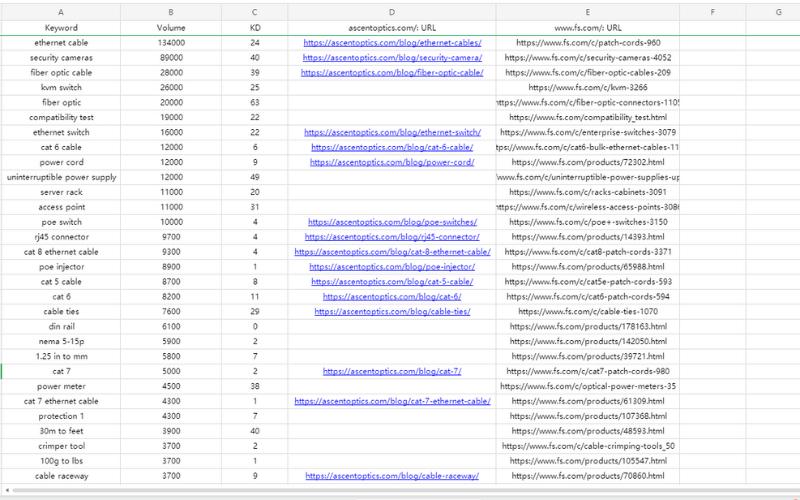Open ascentoptics poe-switches blog link
This screenshot has height=500, width=800.
coord(392,222)
